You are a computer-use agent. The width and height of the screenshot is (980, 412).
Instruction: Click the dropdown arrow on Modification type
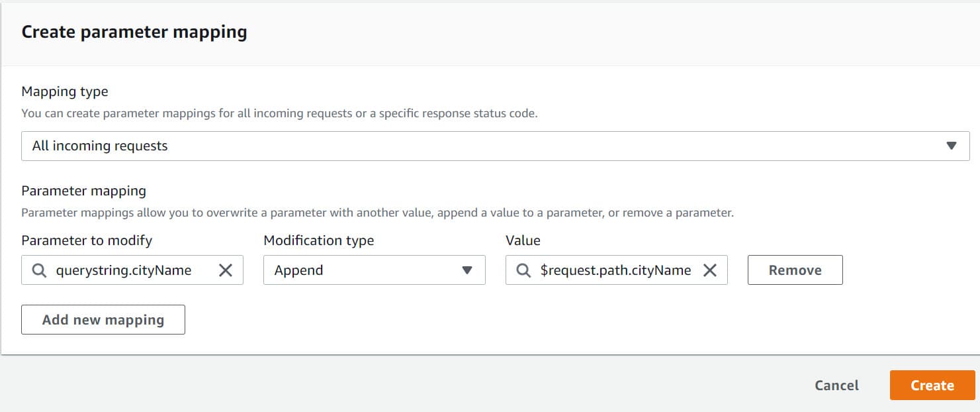pos(468,270)
